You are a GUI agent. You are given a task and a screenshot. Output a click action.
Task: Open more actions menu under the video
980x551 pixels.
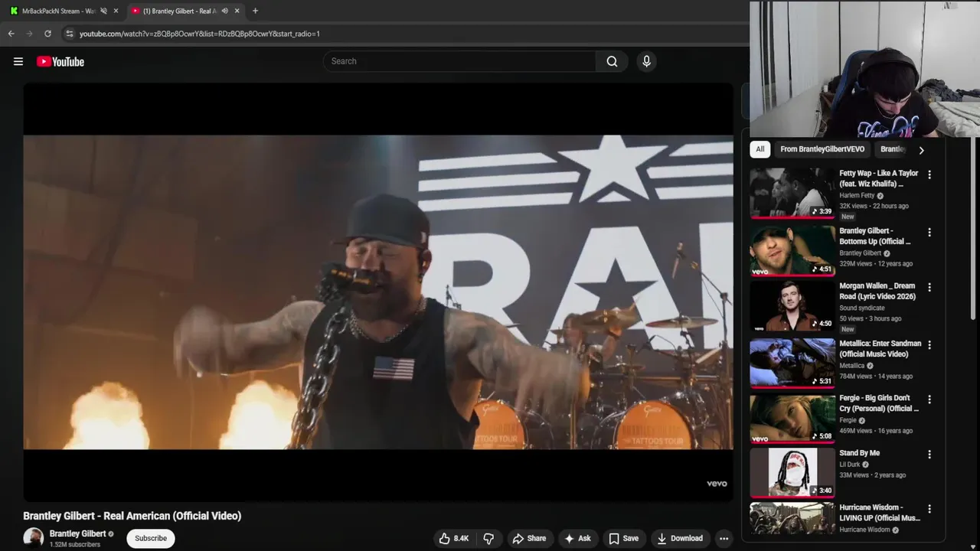click(x=724, y=539)
